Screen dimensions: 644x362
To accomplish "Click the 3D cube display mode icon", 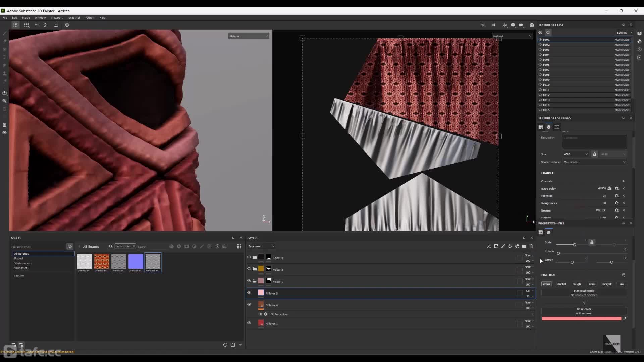I will click(x=513, y=25).
